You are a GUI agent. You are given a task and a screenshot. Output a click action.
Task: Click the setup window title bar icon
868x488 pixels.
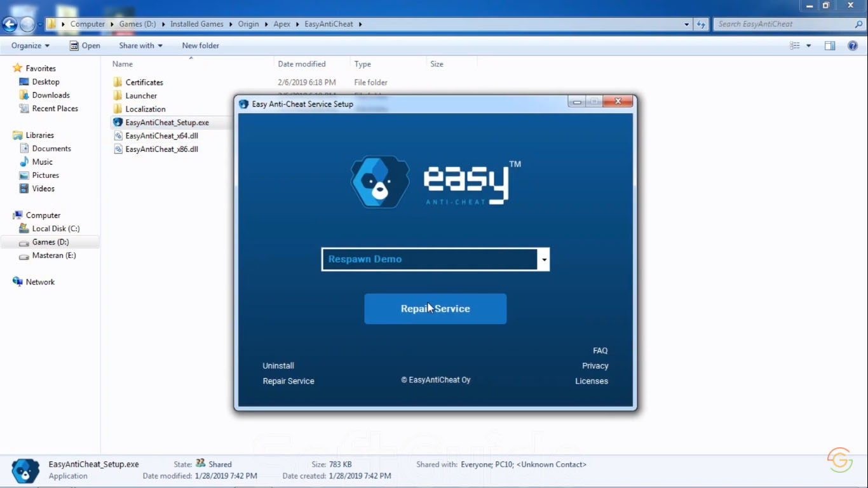(x=243, y=104)
